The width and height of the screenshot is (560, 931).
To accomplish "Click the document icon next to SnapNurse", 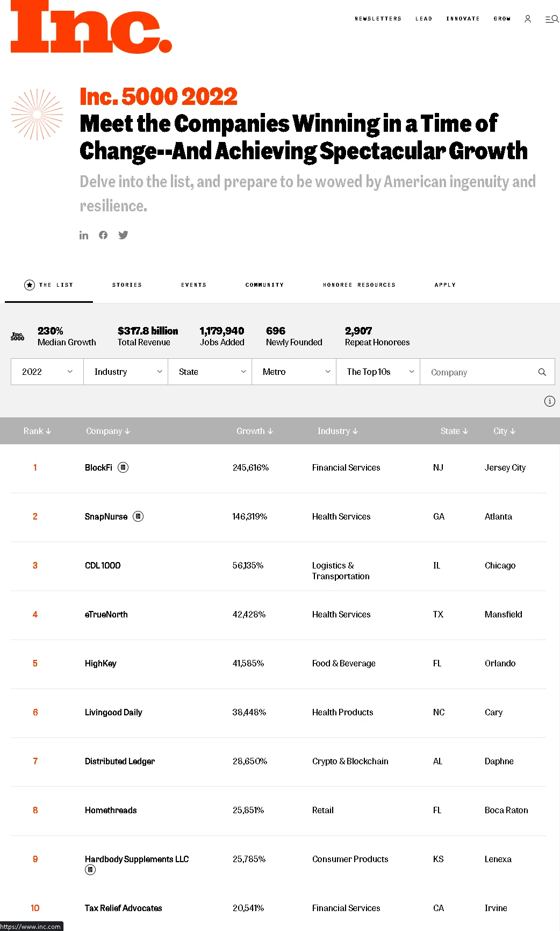I will pos(138,516).
